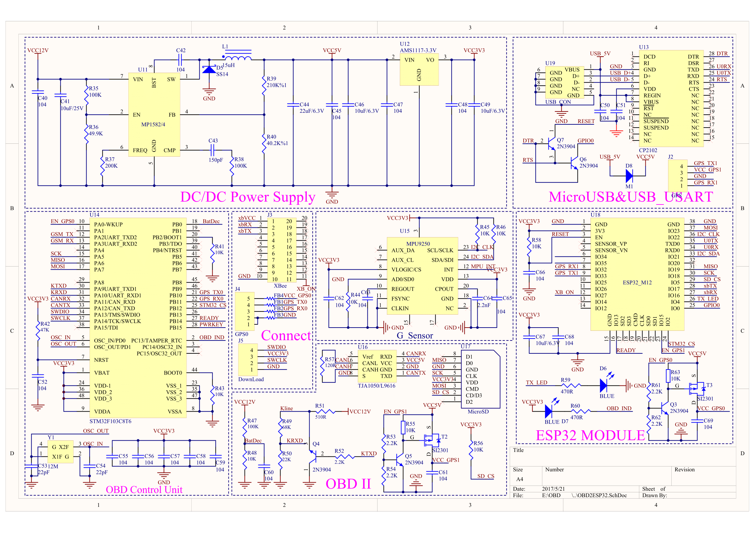Select the T3 SI2301 MOSFET symbol

pos(697,389)
